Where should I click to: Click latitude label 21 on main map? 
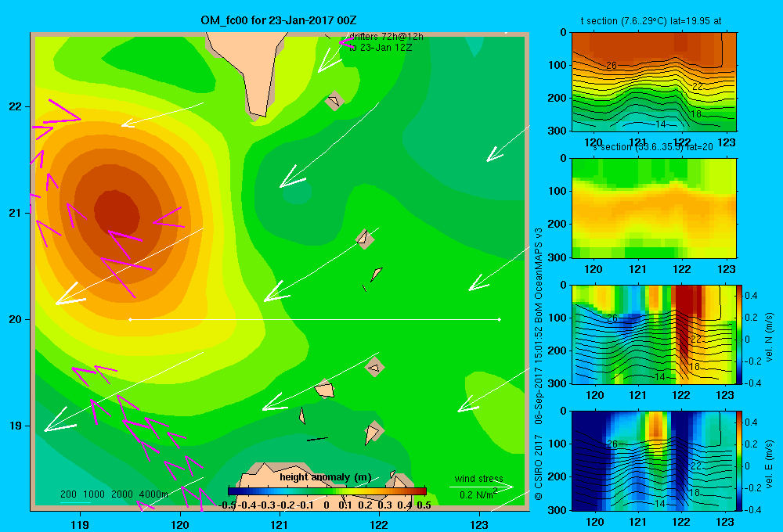click(16, 213)
